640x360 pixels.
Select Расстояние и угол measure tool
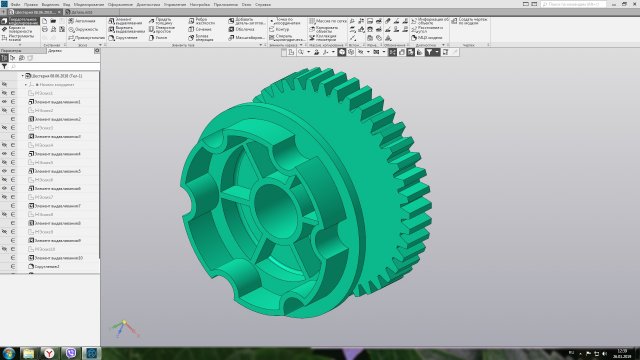coord(427,29)
